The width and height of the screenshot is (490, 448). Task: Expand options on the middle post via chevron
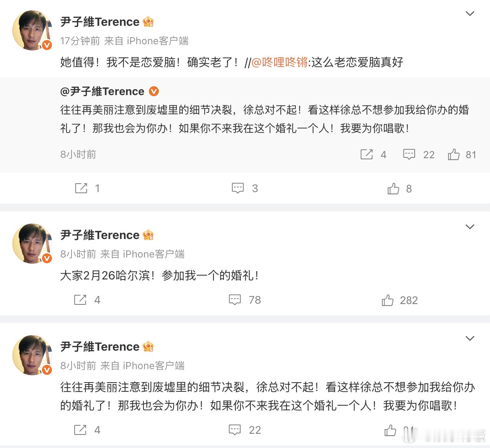(470, 227)
